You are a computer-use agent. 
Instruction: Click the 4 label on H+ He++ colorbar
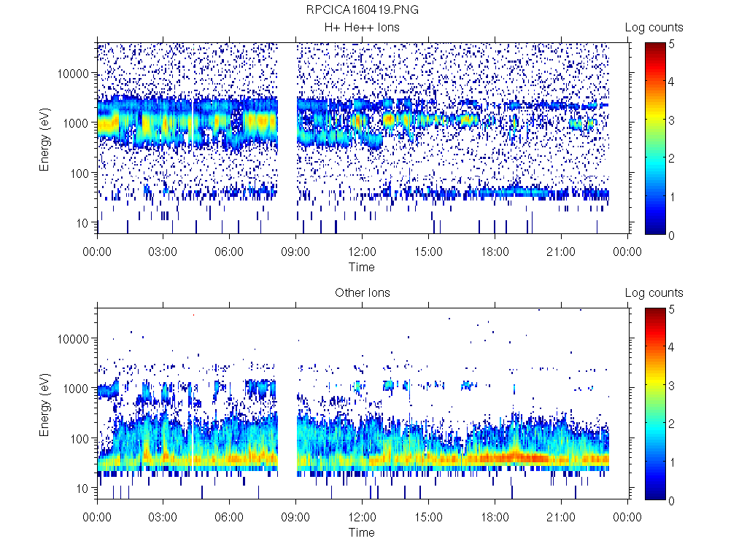click(x=671, y=82)
